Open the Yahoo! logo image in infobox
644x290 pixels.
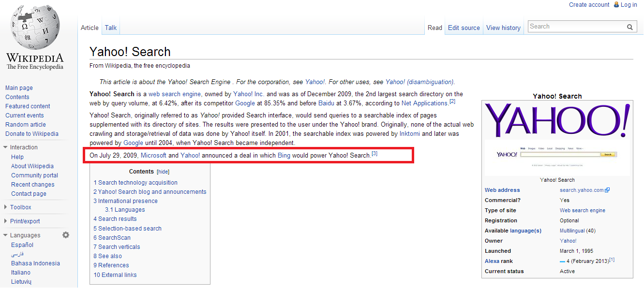tap(557, 120)
